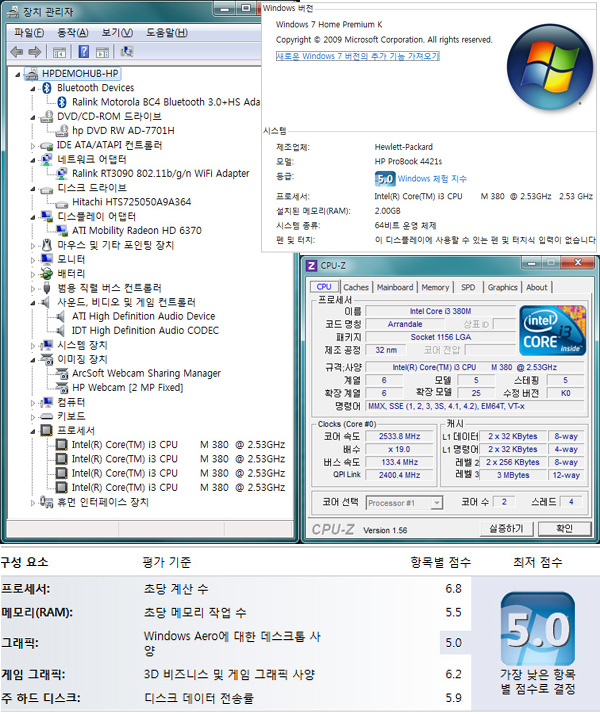
Task: Click the 게임 그래픽 score 6.2 value
Action: pos(453,674)
